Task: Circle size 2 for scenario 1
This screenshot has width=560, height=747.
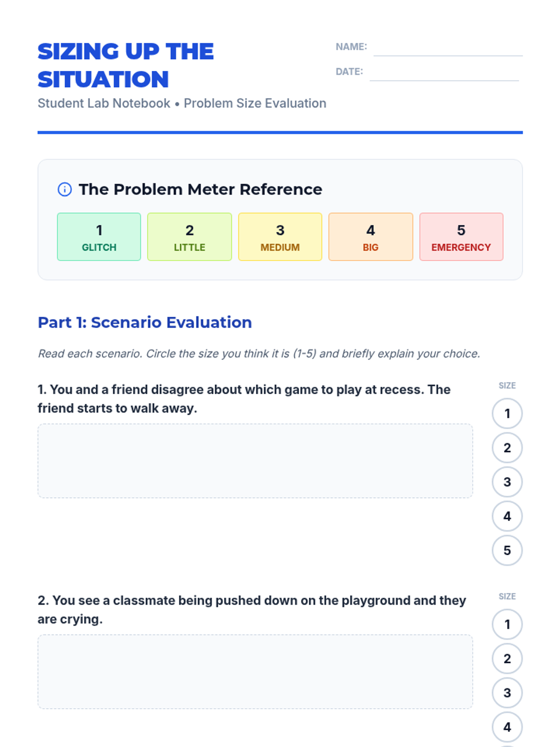Action: click(x=507, y=448)
